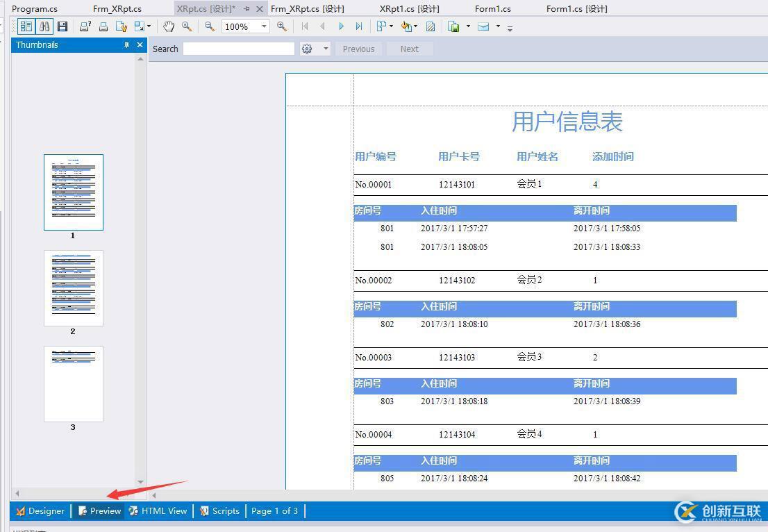Open the XRpt1.cs [设计] tab

(x=410, y=9)
